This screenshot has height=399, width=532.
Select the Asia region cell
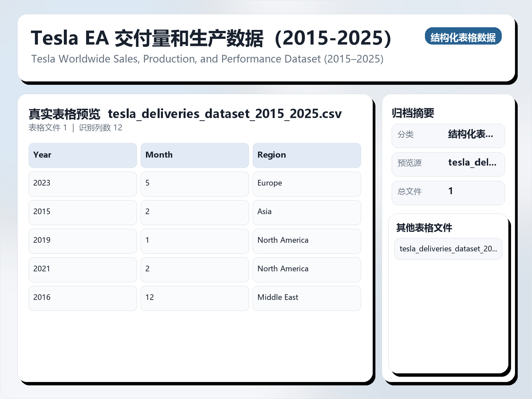(306, 212)
